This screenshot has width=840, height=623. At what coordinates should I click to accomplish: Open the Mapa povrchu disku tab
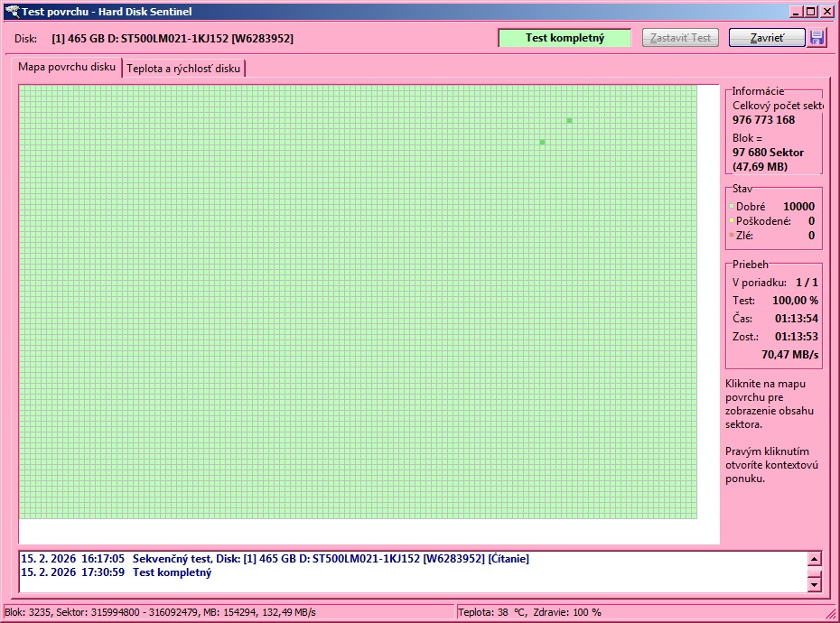(68, 68)
